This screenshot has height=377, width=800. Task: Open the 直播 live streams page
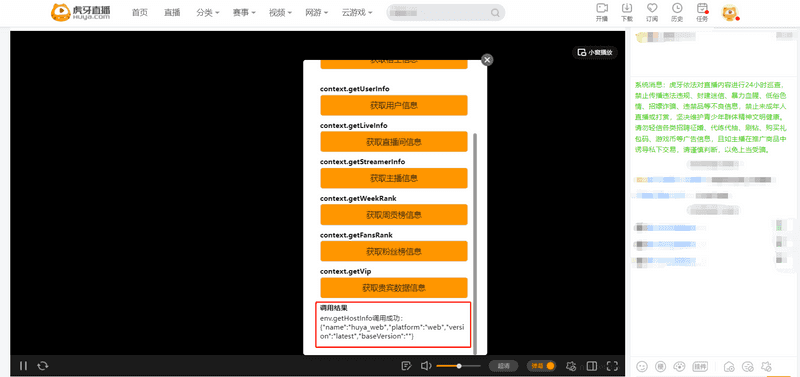tap(172, 13)
